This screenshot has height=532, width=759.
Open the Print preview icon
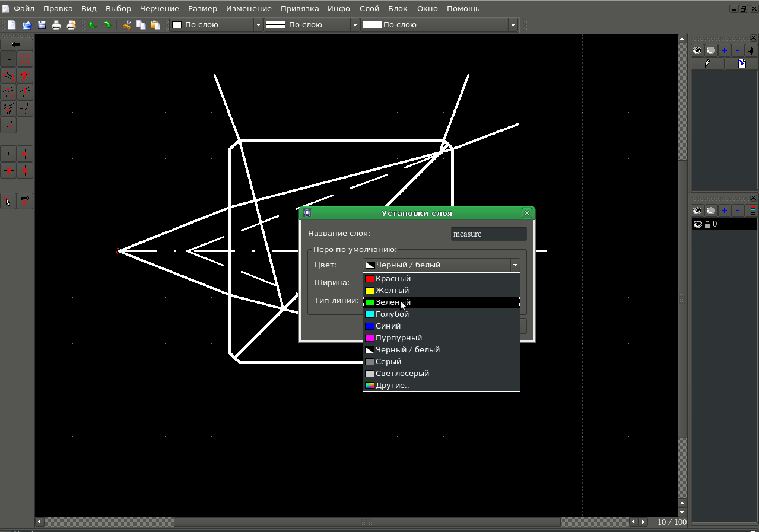pyautogui.click(x=71, y=24)
